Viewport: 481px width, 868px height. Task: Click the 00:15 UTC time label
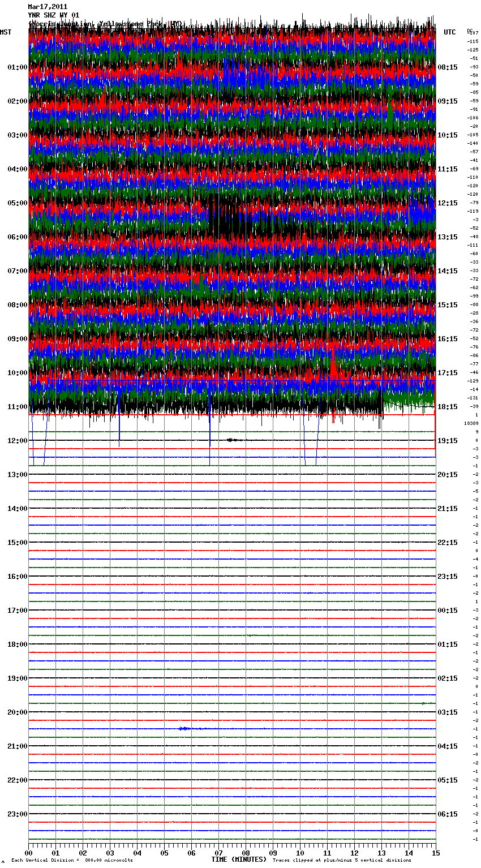(448, 611)
